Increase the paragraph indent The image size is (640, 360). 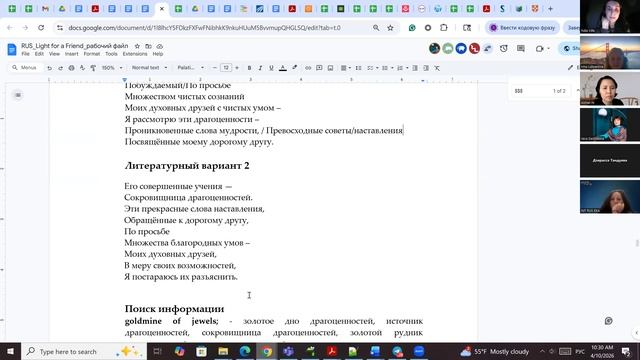[426, 68]
